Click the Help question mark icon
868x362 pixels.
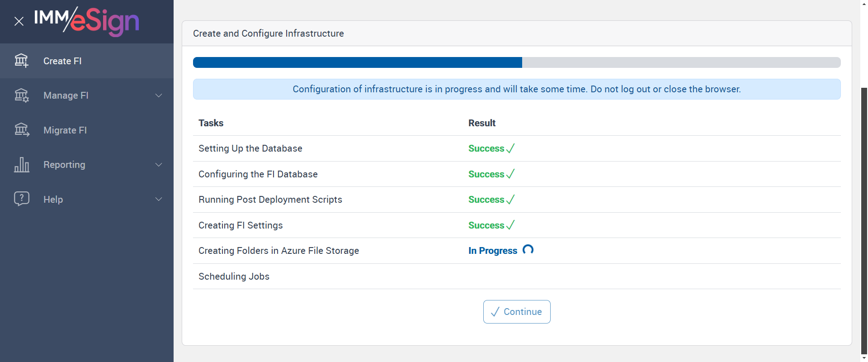coord(21,199)
